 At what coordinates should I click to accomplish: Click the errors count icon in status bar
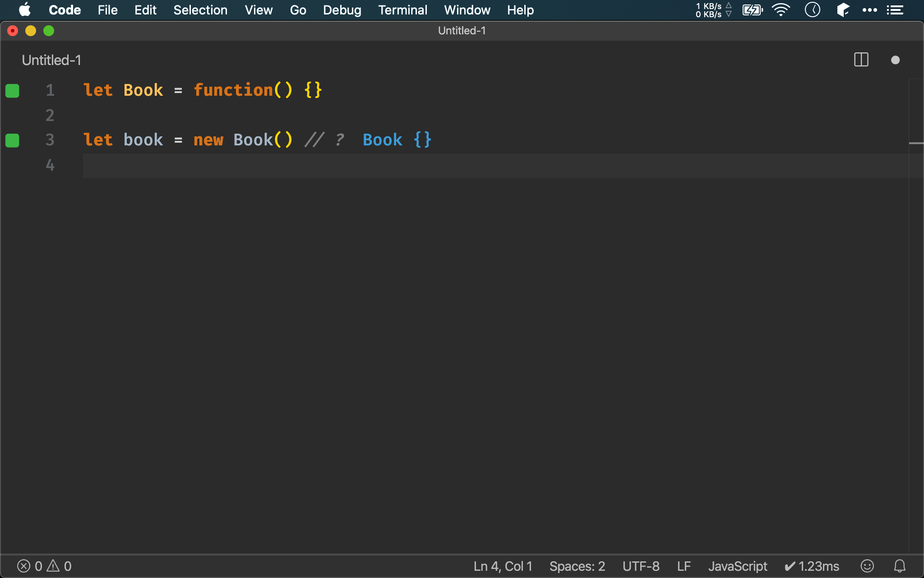click(x=24, y=566)
